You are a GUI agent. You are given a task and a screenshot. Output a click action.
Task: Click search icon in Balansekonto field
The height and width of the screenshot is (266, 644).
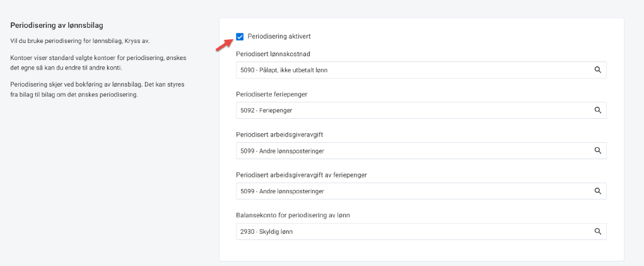coord(597,231)
